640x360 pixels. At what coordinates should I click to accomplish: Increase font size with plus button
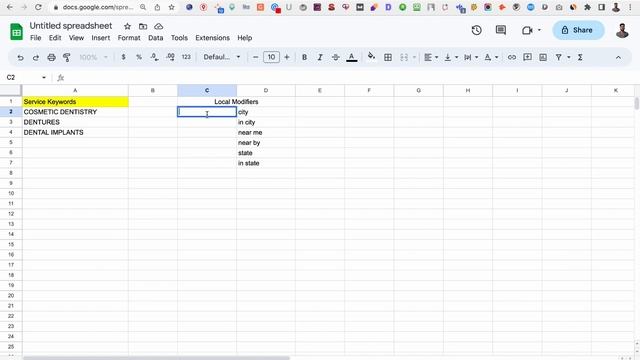(287, 57)
